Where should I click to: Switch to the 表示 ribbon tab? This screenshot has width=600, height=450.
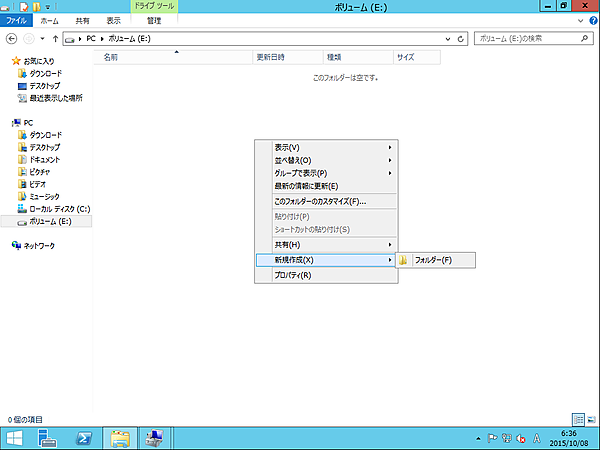coord(114,21)
